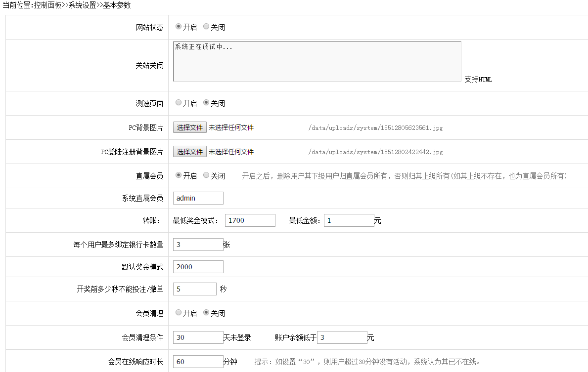Enable 测速页面 with 开启 radio
This screenshot has height=372, width=588.
pos(179,103)
